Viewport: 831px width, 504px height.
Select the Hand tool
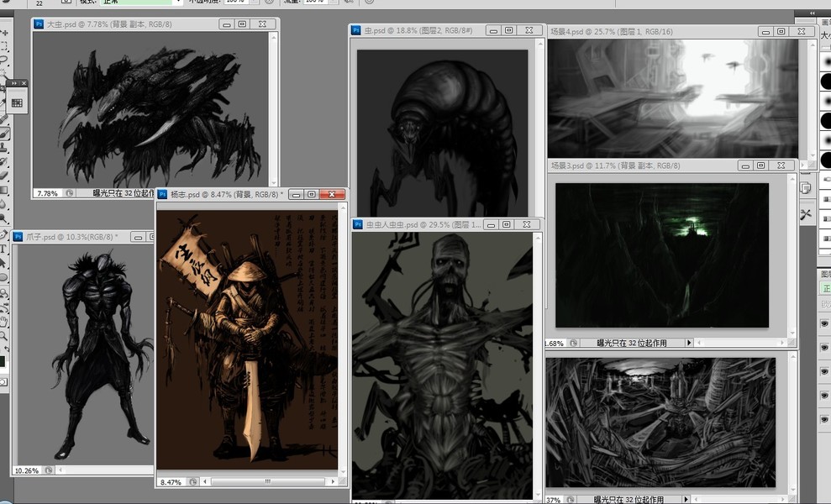coord(3,321)
